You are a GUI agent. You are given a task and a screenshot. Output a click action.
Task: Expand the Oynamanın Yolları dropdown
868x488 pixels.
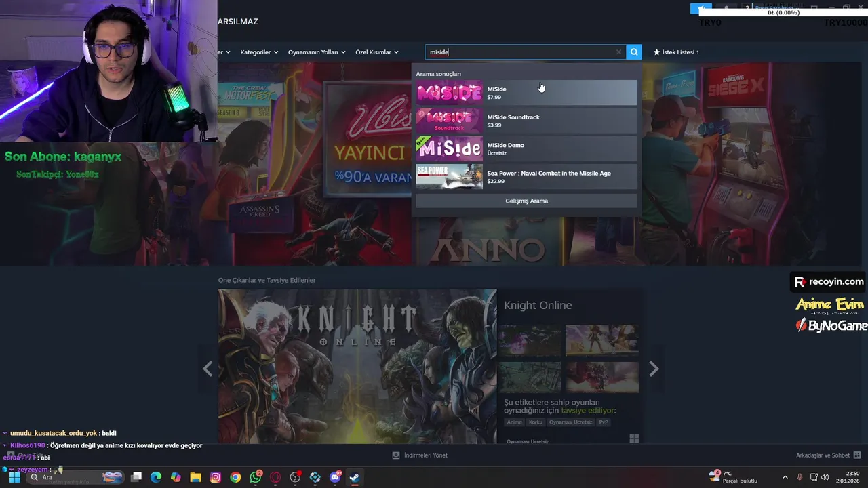[317, 52]
